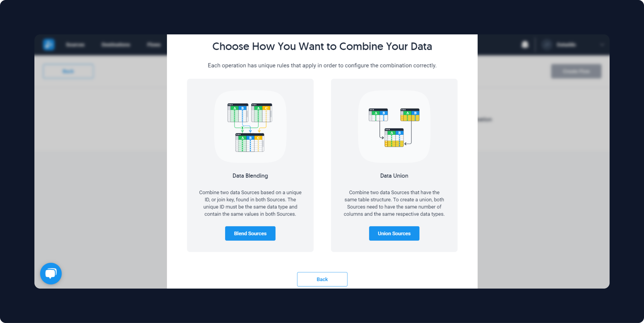Click the app logo in the navigation bar
This screenshot has height=323, width=644.
tap(49, 45)
